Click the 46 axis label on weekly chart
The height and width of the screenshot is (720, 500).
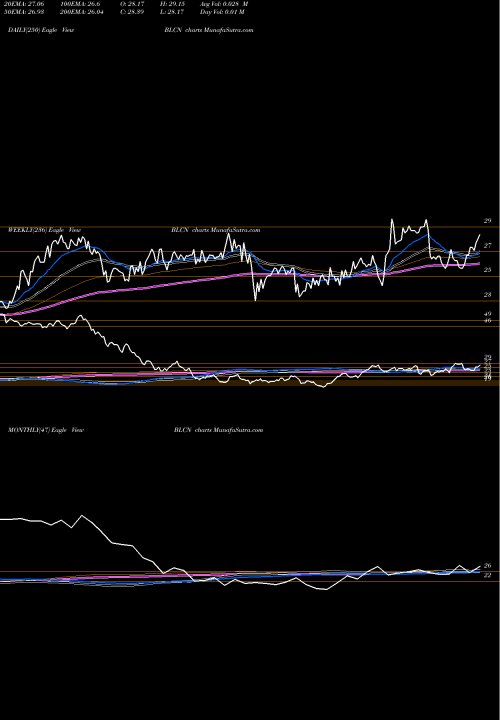tap(488, 321)
